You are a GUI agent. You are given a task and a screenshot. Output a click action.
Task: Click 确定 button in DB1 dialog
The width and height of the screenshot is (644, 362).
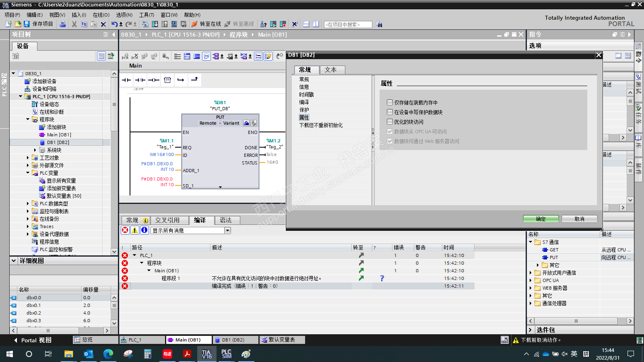541,219
